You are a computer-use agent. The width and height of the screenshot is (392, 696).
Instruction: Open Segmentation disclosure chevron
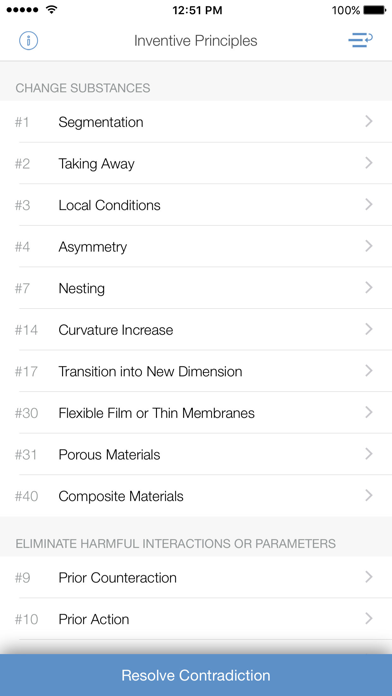(368, 122)
